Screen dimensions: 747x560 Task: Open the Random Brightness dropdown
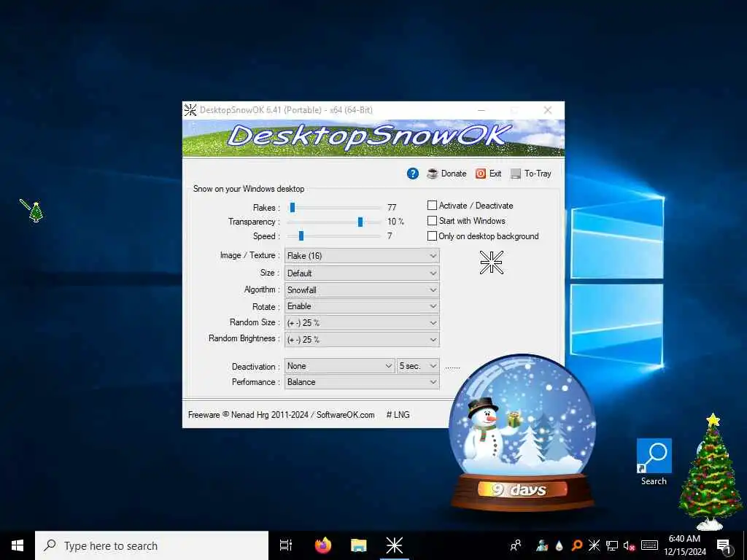click(362, 340)
